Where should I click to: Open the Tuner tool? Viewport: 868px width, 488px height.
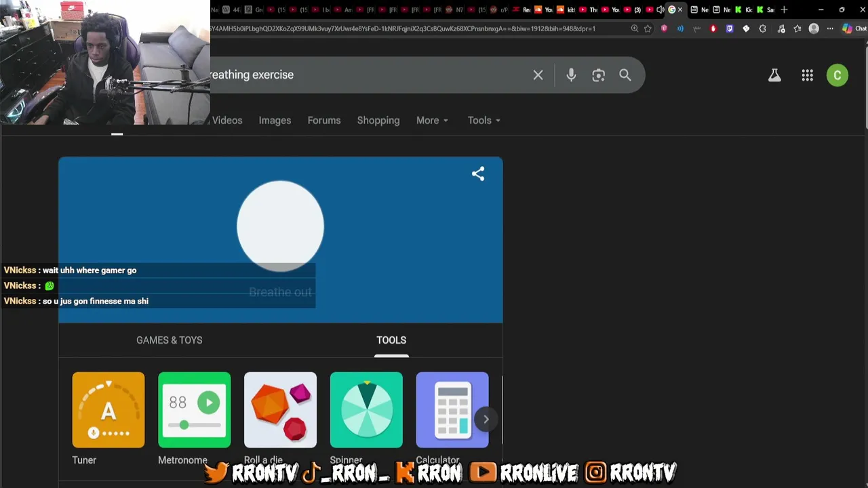pos(108,410)
